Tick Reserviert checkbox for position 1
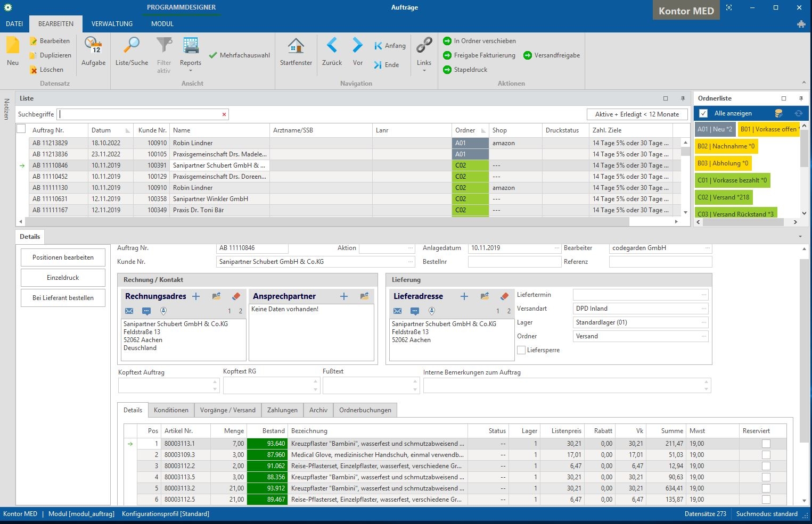The image size is (812, 524). 766,444
